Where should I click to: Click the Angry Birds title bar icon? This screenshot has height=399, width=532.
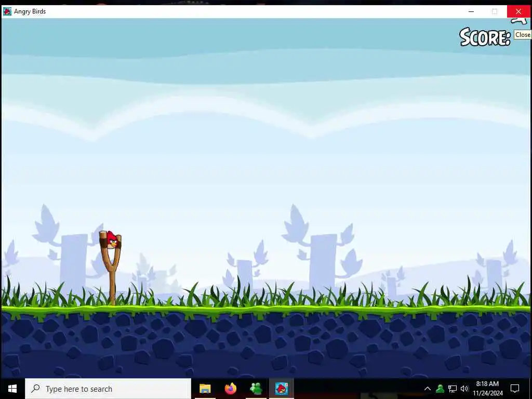(7, 11)
